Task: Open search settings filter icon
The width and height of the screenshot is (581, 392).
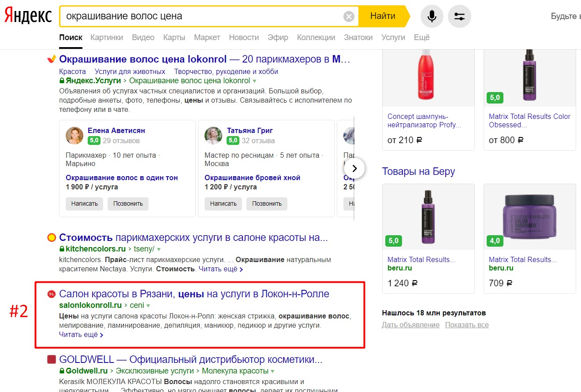Action: click(459, 17)
